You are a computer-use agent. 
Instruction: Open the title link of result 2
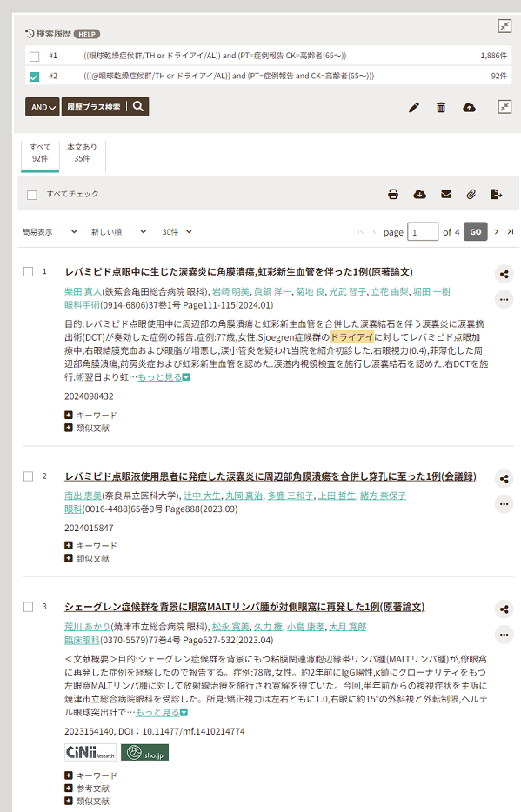[271, 476]
